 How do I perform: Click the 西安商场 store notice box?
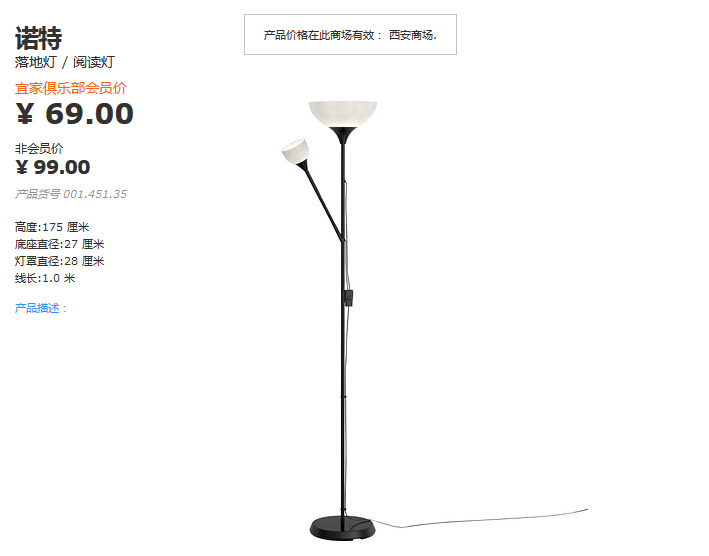pos(350,34)
